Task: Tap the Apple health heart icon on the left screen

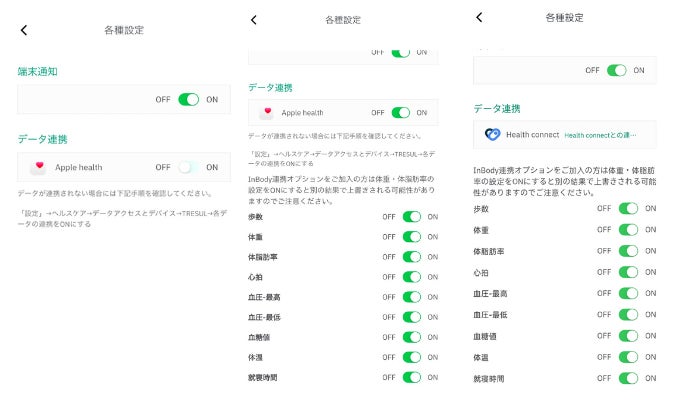Action: tap(38, 167)
